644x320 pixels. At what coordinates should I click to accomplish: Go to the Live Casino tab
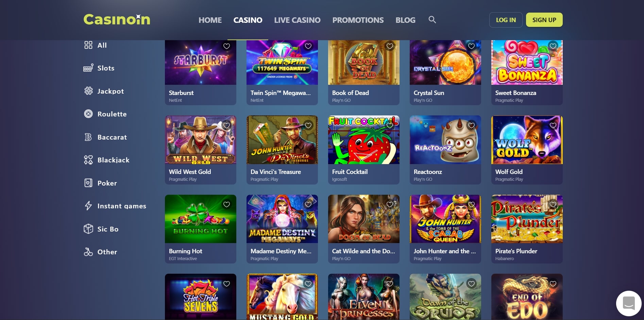click(x=297, y=20)
